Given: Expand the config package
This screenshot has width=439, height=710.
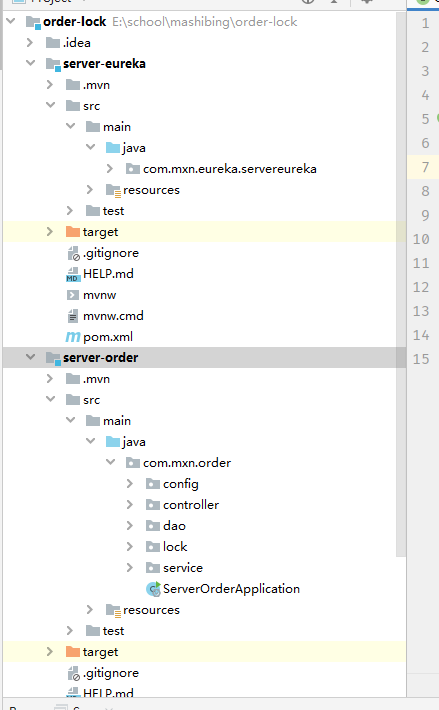Looking at the screenshot, I should [x=130, y=484].
